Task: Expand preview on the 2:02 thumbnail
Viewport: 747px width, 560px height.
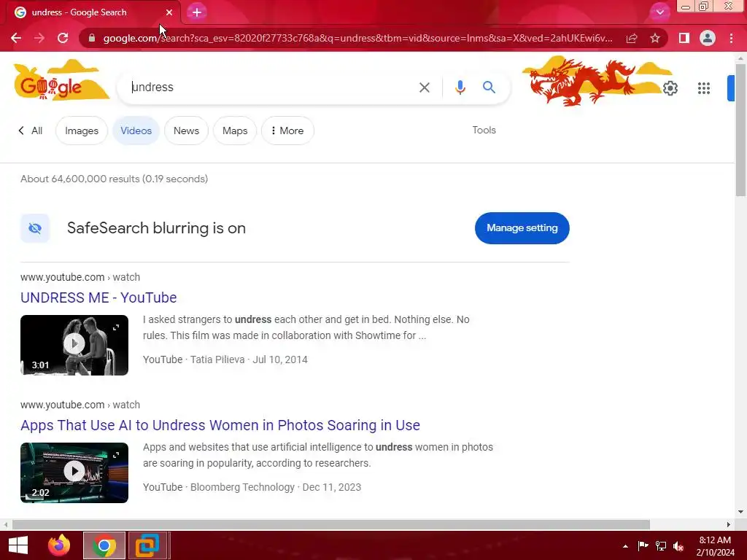Action: (x=116, y=455)
